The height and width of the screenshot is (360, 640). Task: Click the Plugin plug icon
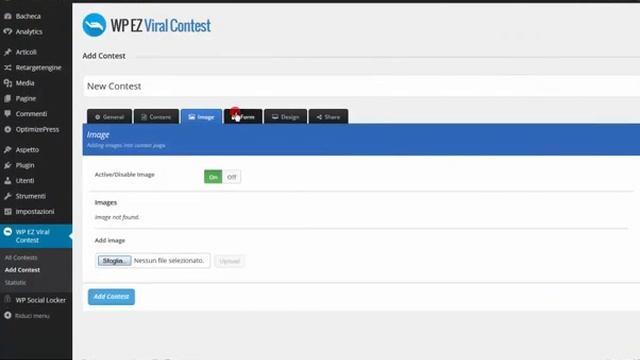click(7, 165)
